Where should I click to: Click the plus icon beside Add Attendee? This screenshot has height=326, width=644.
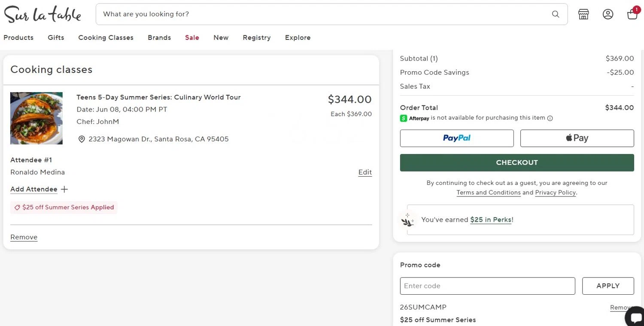64,189
